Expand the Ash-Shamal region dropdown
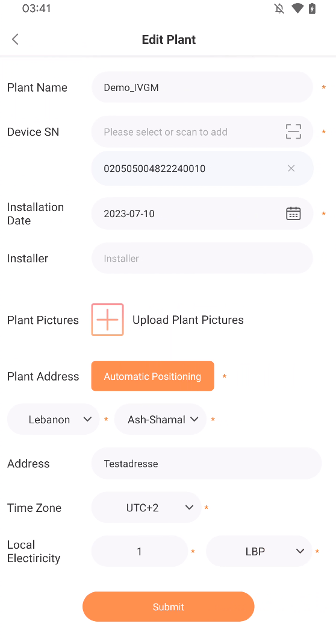The image size is (336, 644). [x=160, y=419]
